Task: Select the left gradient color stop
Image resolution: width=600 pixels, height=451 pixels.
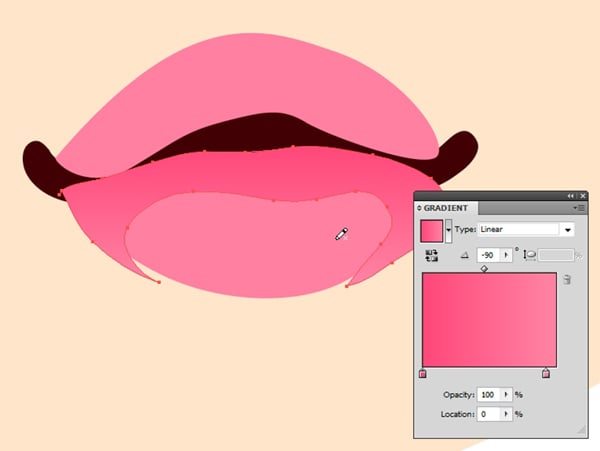Action: coord(422,374)
